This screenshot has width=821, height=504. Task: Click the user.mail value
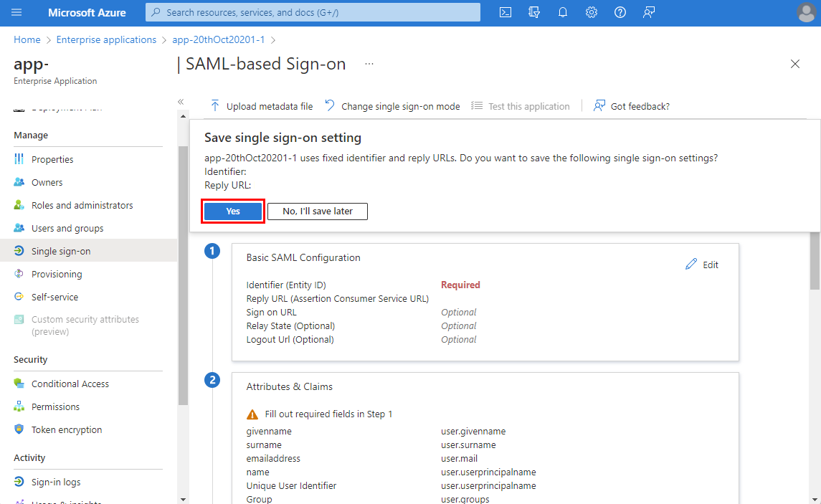tap(459, 458)
